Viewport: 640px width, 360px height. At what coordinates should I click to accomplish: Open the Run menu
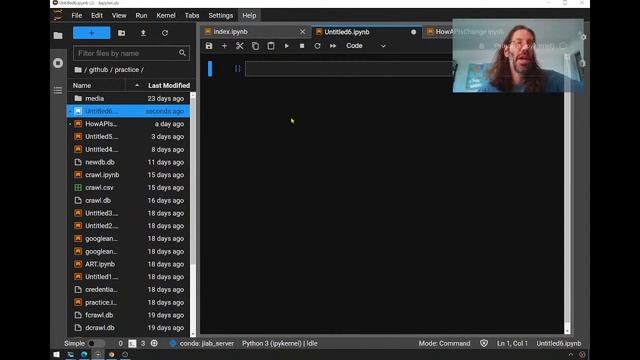tap(141, 16)
